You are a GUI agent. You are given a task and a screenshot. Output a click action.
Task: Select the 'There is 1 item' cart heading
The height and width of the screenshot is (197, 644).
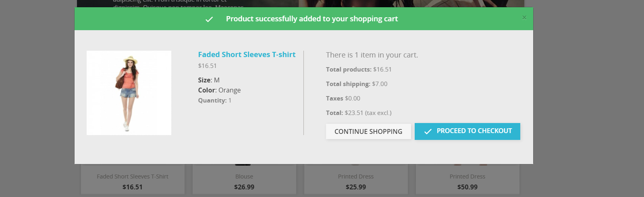372,55
